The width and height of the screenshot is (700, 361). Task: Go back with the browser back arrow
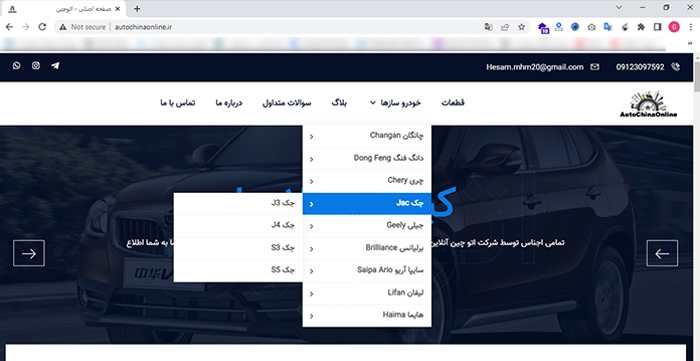point(9,27)
